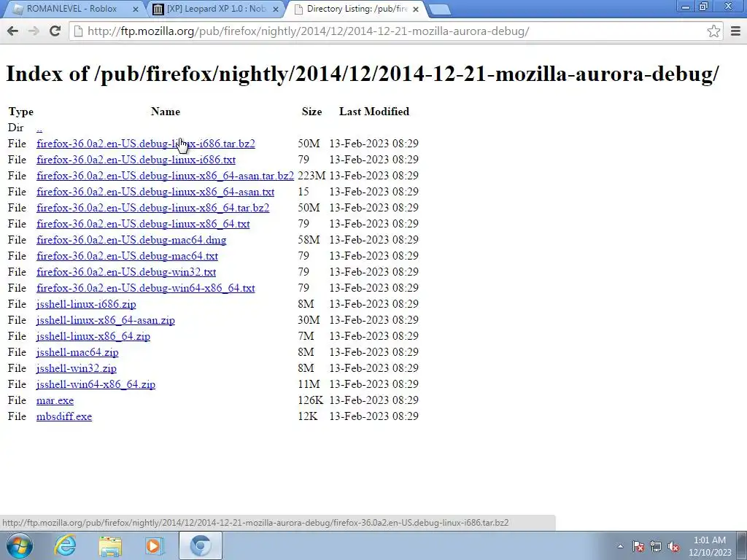747x560 pixels.
Task: Open debug-linux-x86_64-asan.txt link
Action: pos(155,192)
